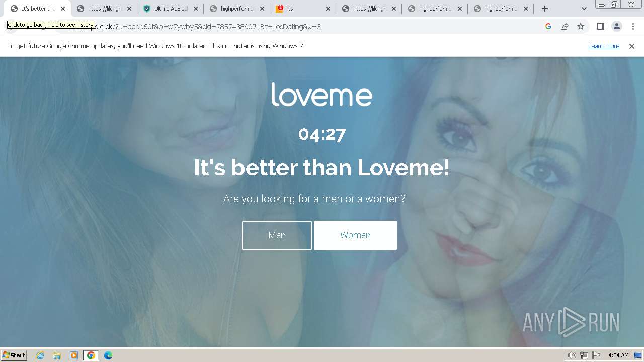Click the Show desktop button
The image size is (644, 362).
point(638,355)
